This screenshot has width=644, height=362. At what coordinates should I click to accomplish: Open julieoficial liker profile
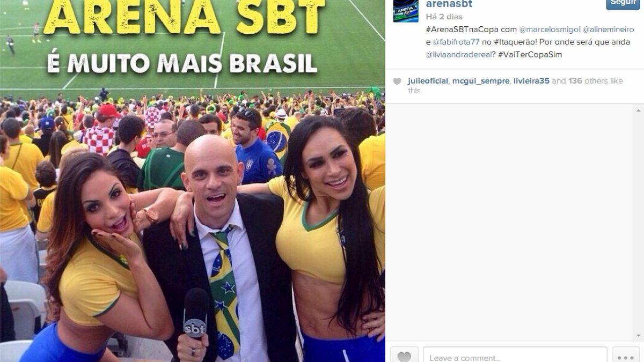tap(428, 81)
